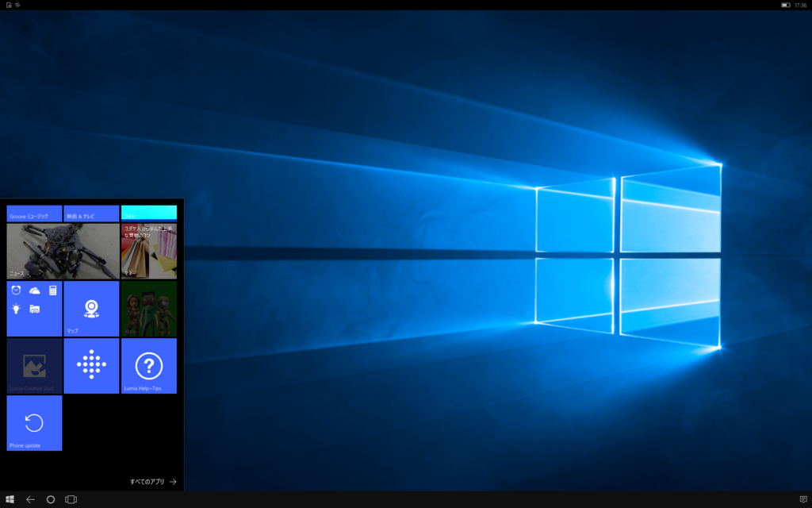
Task: Click the 17:36 clock in status bar
Action: pyautogui.click(x=801, y=5)
